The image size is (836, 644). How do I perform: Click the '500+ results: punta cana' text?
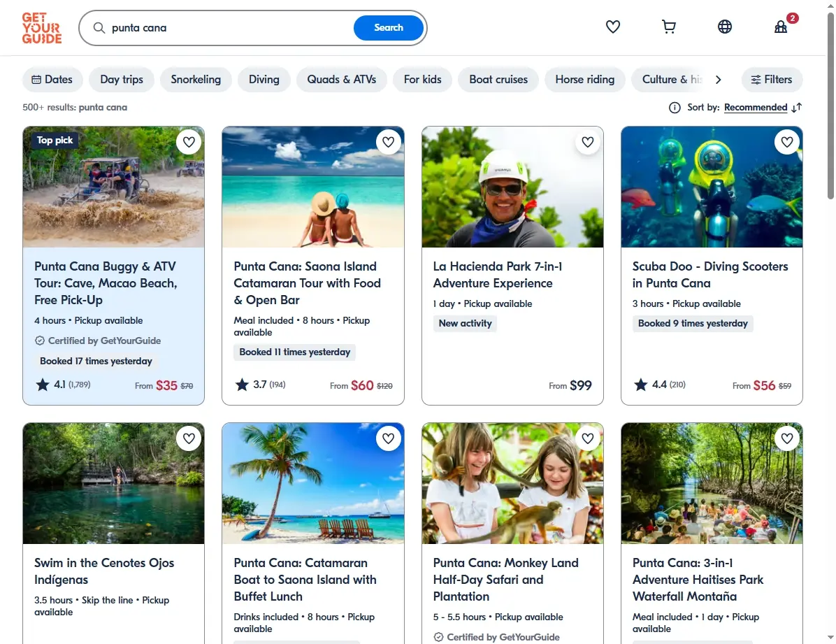click(75, 107)
